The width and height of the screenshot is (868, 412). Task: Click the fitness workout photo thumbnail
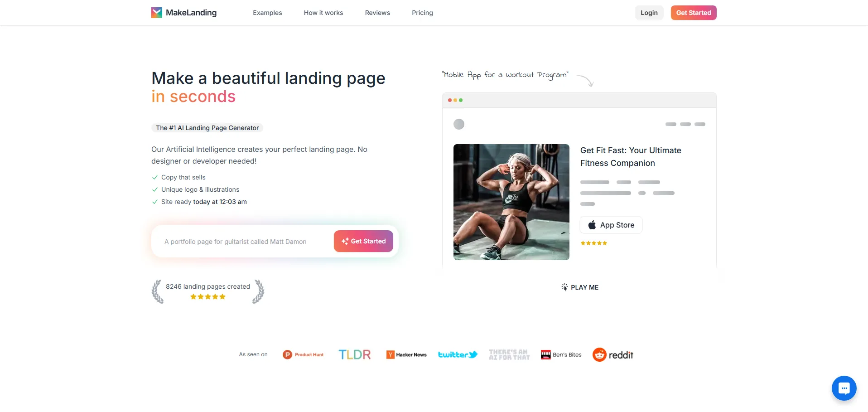(x=511, y=202)
